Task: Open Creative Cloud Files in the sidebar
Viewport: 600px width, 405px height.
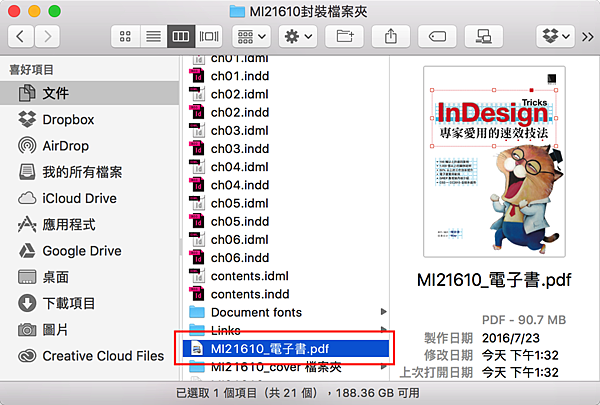Action: [90, 356]
